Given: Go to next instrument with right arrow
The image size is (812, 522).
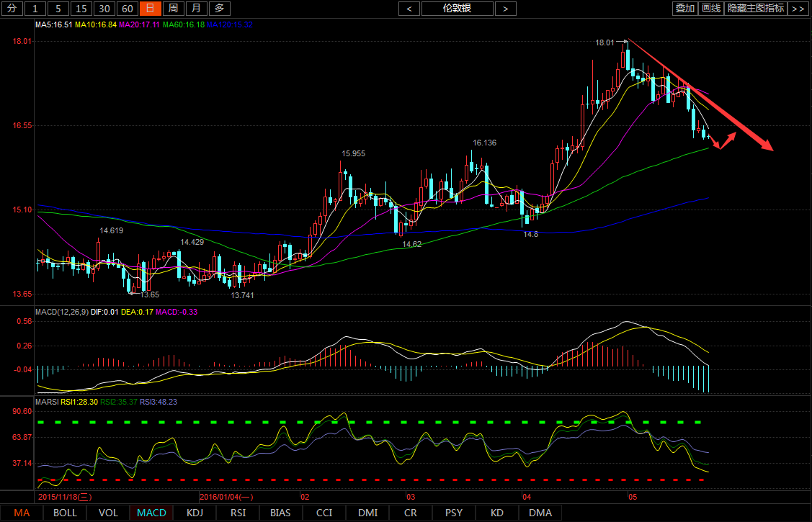Looking at the screenshot, I should (506, 9).
